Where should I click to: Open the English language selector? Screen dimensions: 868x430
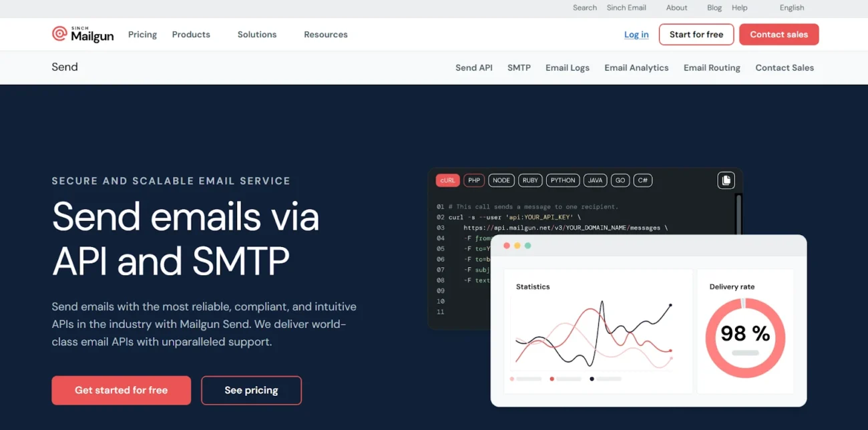click(x=792, y=8)
